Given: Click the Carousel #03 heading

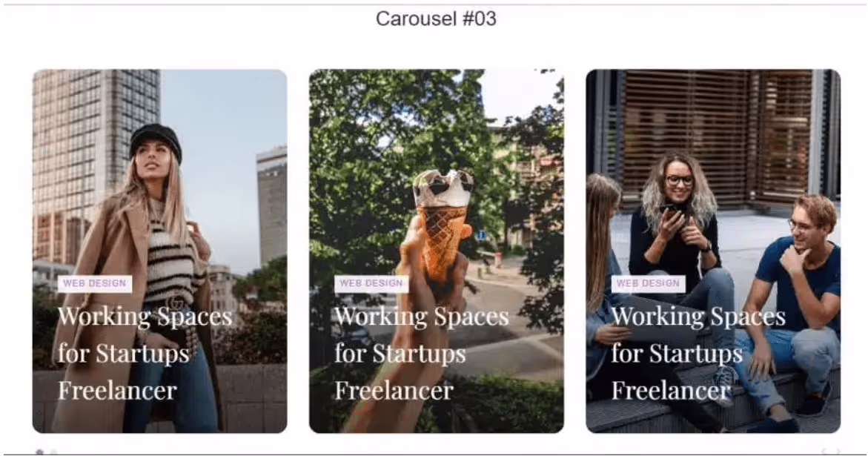Looking at the screenshot, I should 436,19.
